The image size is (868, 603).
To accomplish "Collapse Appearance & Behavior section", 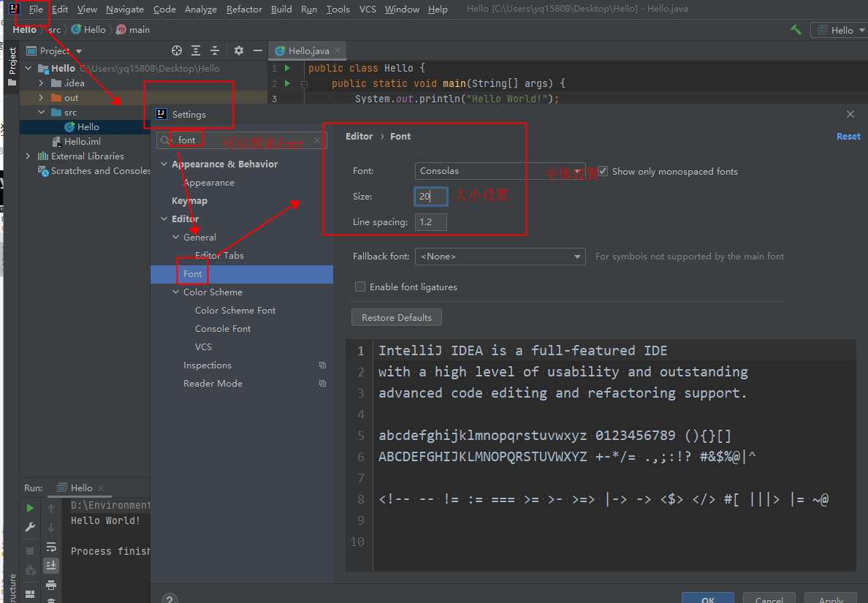I will [164, 164].
